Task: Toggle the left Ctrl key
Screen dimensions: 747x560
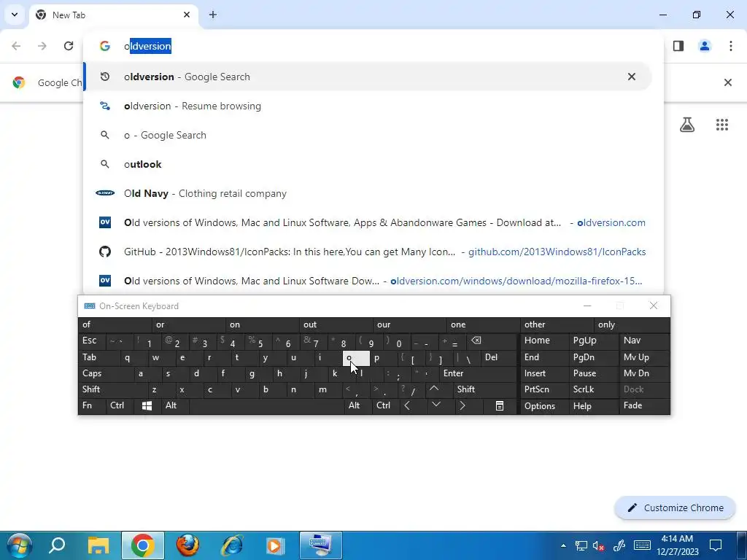Action: point(120,405)
